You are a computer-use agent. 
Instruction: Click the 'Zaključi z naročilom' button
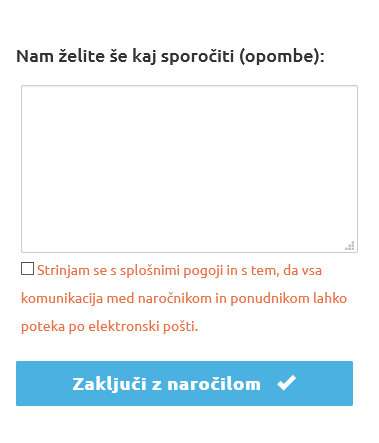[184, 383]
